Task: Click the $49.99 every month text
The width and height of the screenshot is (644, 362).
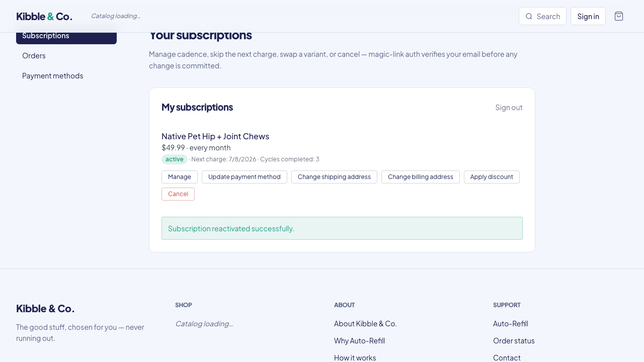Action: click(x=196, y=148)
